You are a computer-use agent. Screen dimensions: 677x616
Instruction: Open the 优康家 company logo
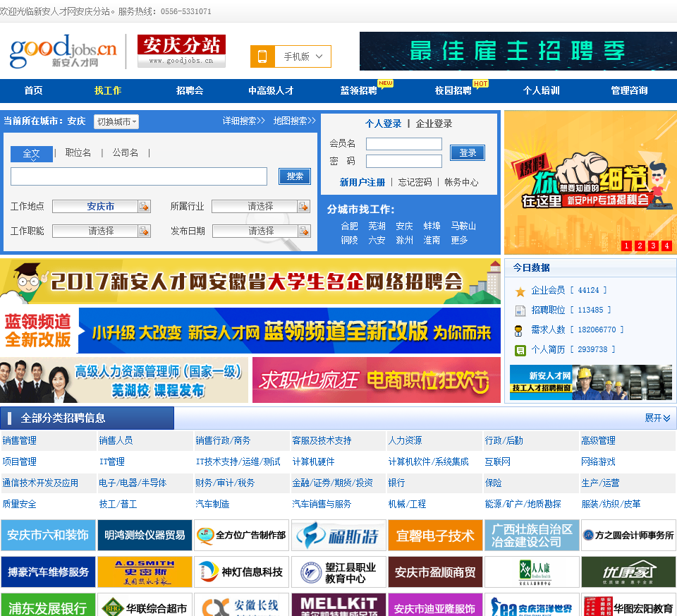[628, 572]
